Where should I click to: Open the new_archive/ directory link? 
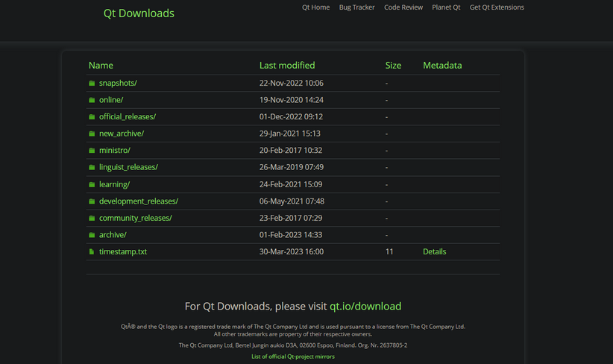tap(122, 134)
